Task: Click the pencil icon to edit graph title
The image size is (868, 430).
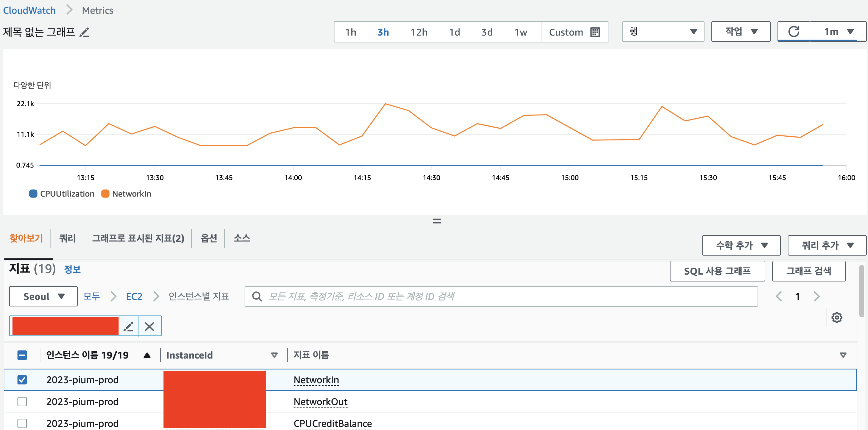Action: point(84,32)
